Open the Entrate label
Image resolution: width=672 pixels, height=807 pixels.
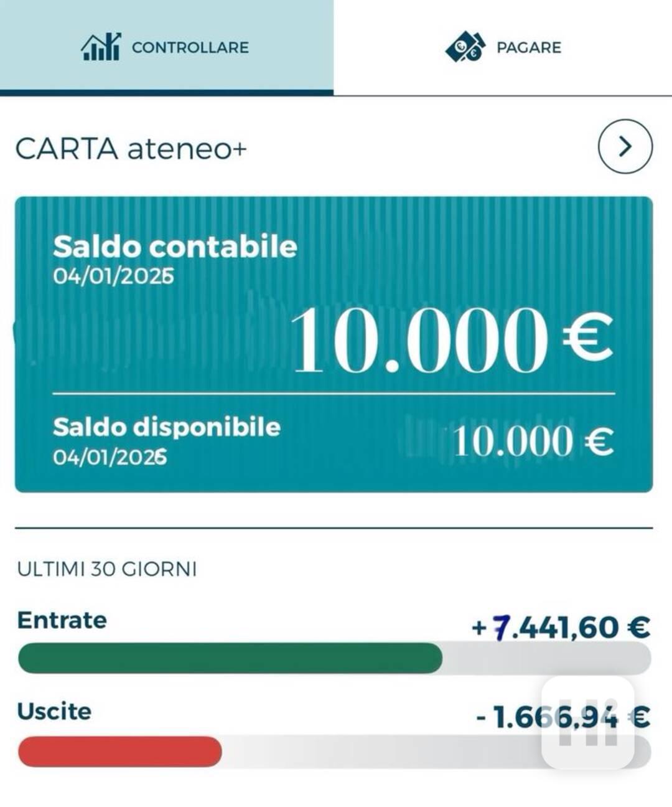(62, 620)
